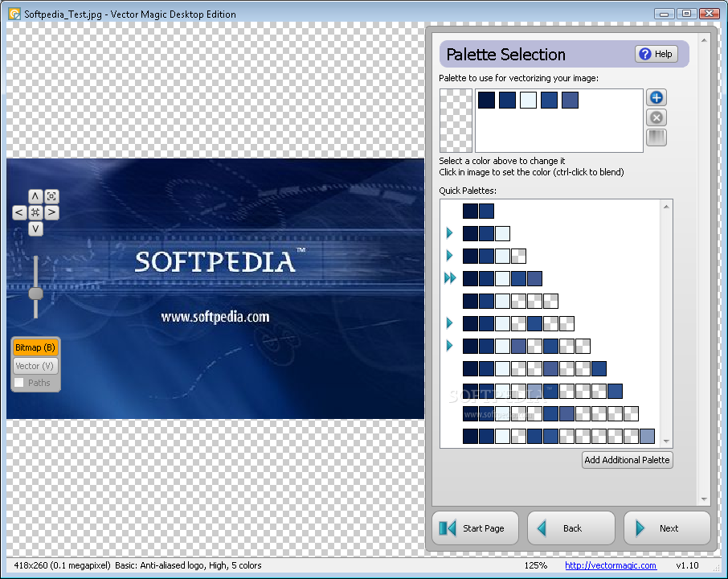Choose the seven-color quick palette row
728x579 pixels.
[x=518, y=323]
